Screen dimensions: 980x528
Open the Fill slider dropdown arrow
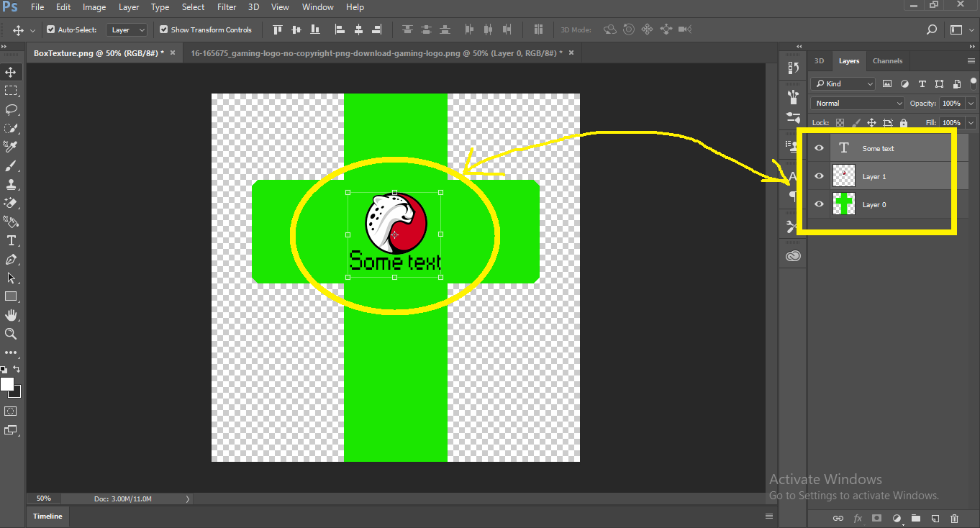point(971,123)
